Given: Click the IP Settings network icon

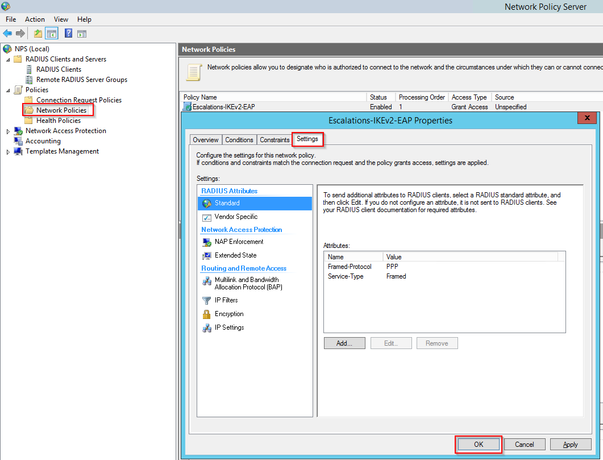Looking at the screenshot, I should (x=207, y=328).
